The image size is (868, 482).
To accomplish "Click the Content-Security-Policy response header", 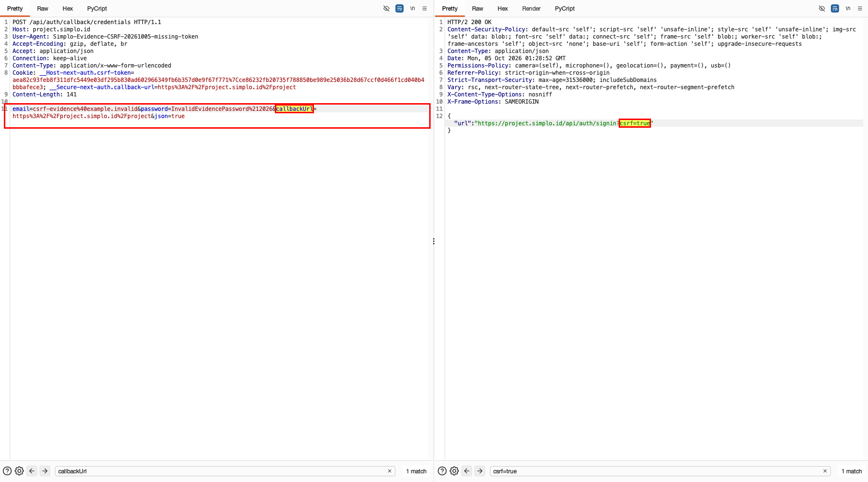I will click(x=651, y=37).
